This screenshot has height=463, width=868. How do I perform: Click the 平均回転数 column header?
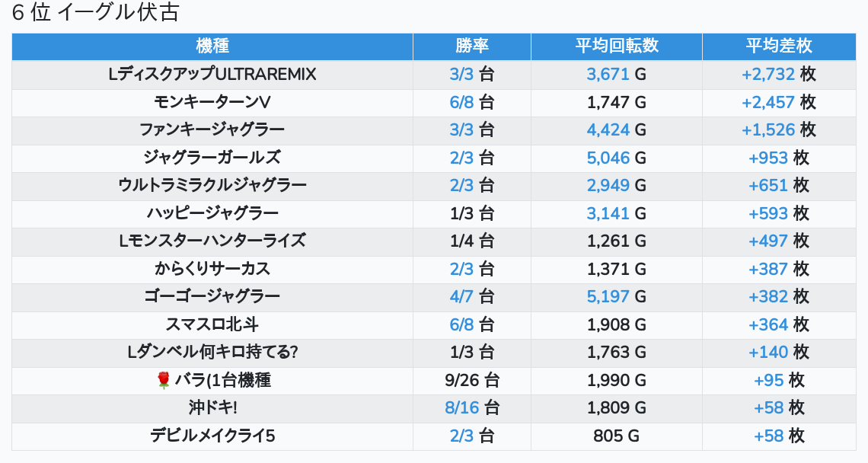(x=617, y=46)
